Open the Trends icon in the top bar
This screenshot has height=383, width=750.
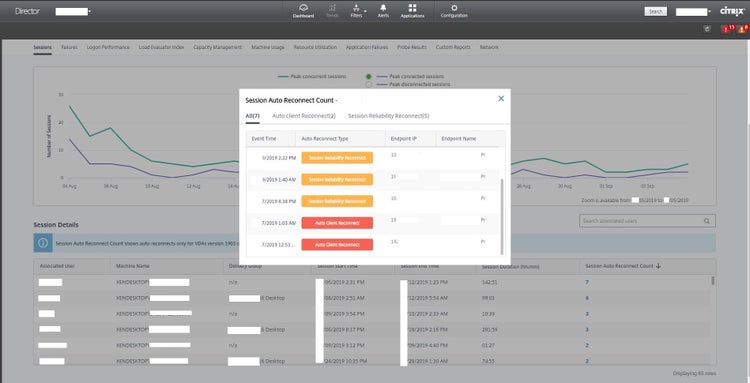point(332,11)
